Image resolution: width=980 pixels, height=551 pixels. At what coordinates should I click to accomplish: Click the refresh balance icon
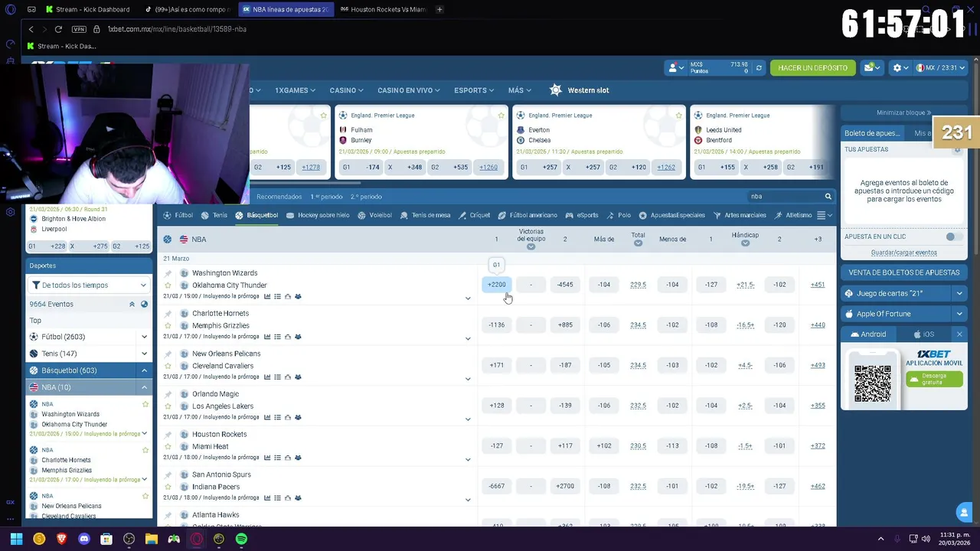coord(759,68)
